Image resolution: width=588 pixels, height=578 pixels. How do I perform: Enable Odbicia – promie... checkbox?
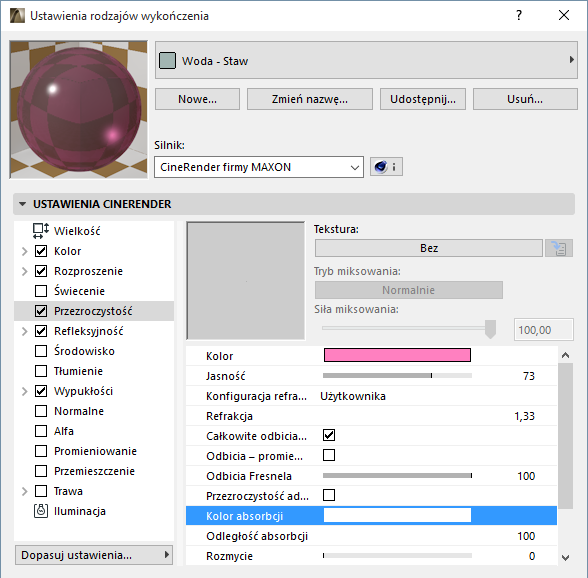pos(329,455)
